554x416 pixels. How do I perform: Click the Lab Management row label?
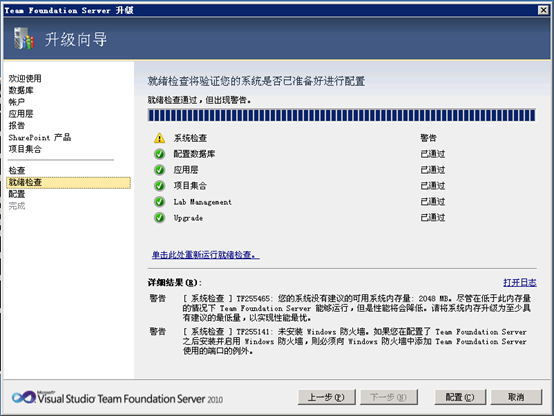pos(202,202)
